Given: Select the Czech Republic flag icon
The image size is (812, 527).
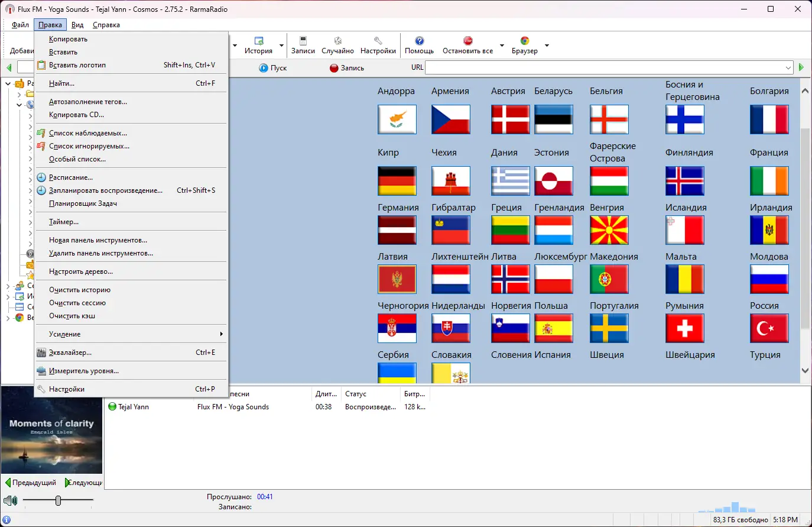Looking at the screenshot, I should (x=451, y=119).
